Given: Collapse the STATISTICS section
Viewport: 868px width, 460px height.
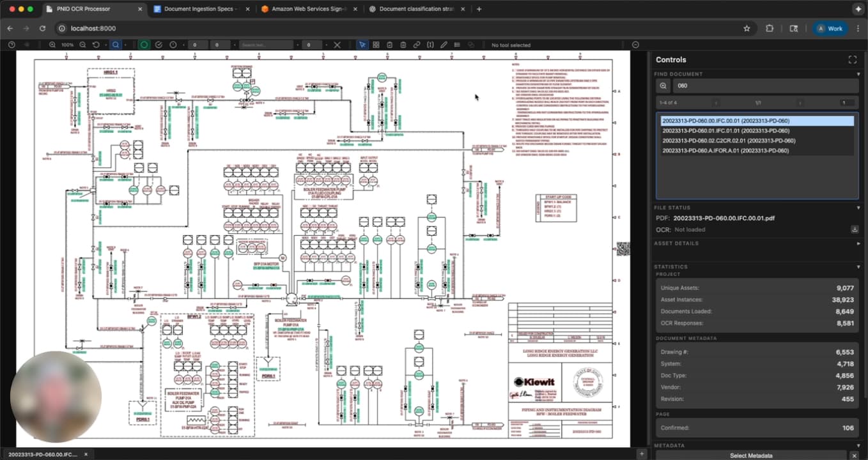Looking at the screenshot, I should pyautogui.click(x=857, y=266).
